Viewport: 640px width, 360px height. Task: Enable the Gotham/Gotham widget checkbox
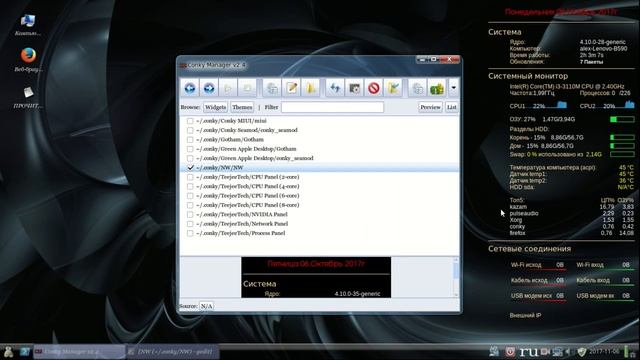click(x=190, y=140)
